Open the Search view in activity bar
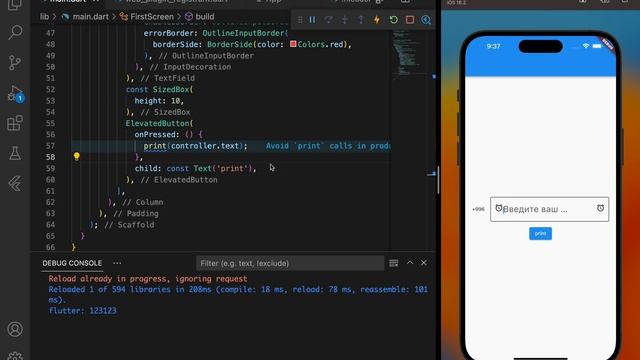 click(x=15, y=32)
